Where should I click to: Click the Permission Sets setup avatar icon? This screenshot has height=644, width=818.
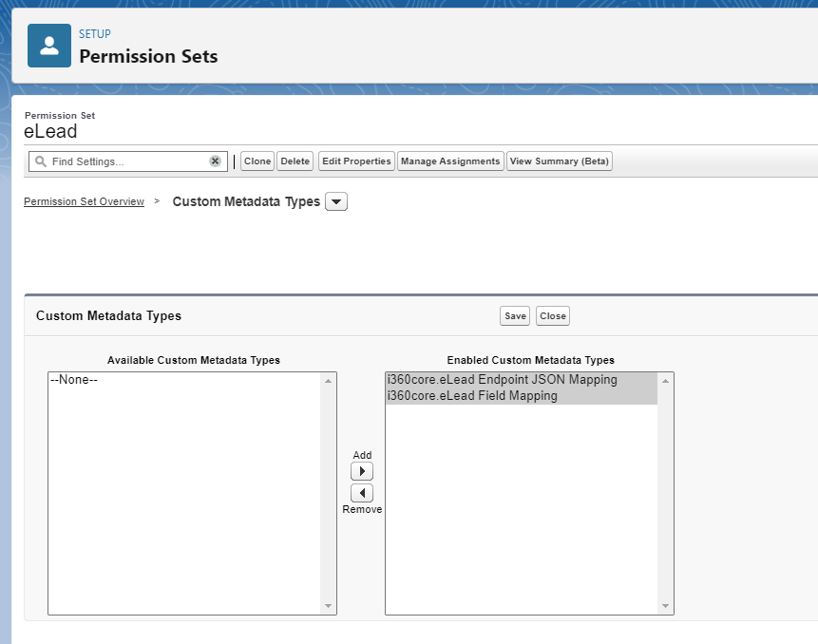tap(48, 45)
